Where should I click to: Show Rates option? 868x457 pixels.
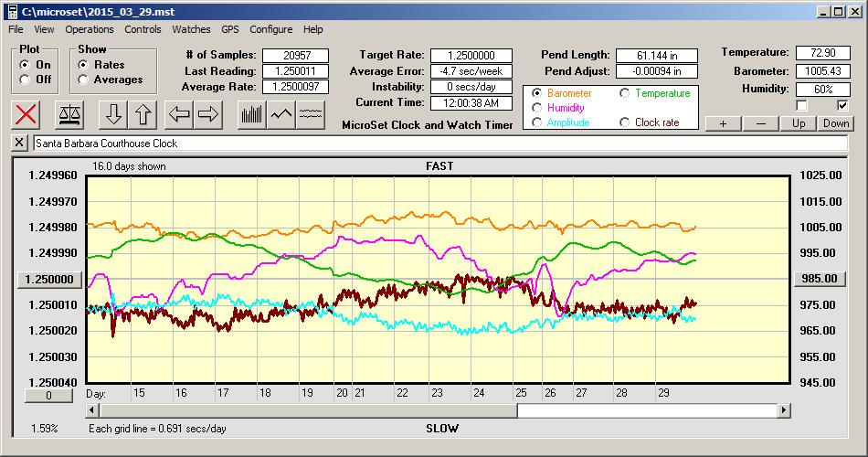[83, 65]
